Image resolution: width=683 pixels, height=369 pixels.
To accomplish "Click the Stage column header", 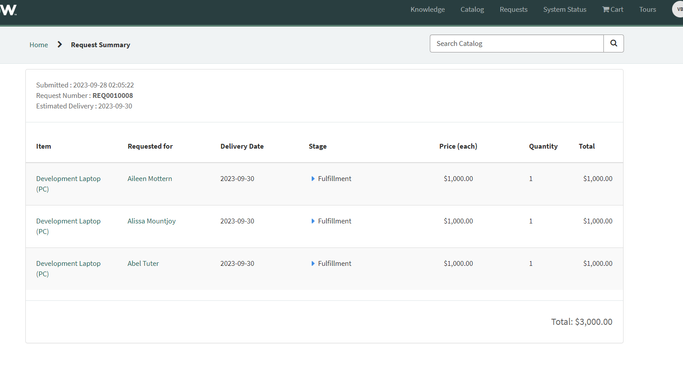I will [x=318, y=146].
